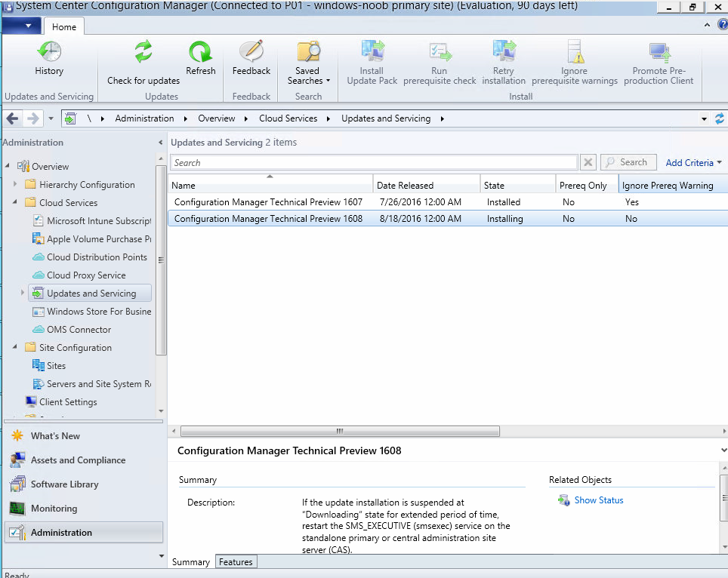Open Add Criteria dropdown
728x578 pixels.
(x=694, y=163)
